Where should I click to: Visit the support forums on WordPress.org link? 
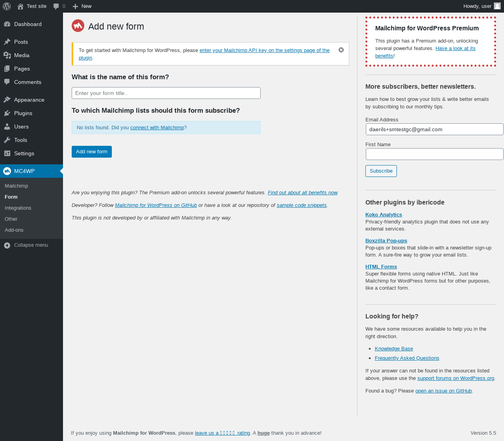pos(456,378)
